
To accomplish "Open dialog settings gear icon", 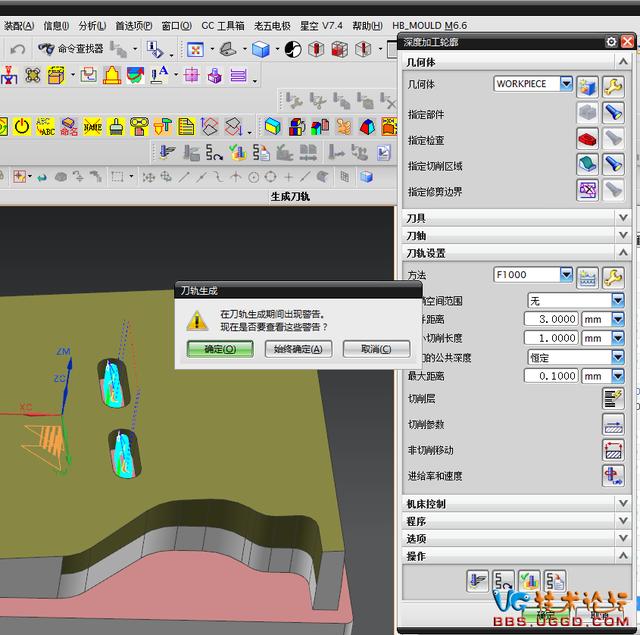I will tap(611, 42).
